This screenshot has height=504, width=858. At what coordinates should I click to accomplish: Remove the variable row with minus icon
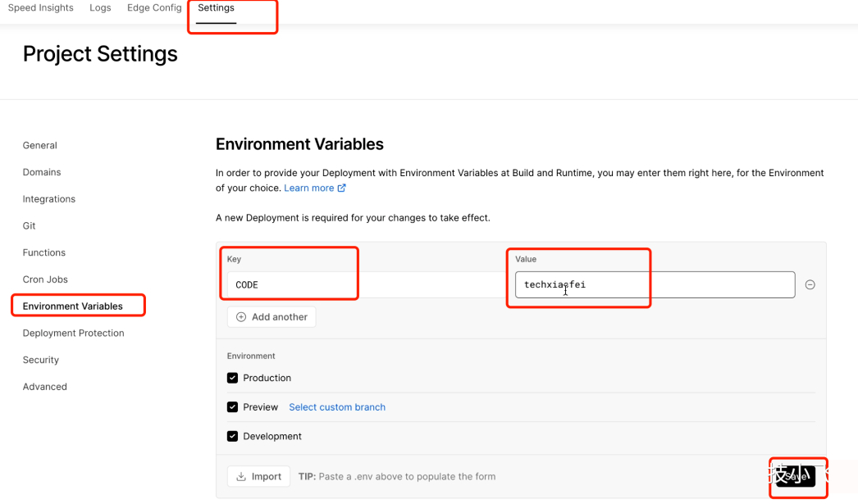coord(810,285)
